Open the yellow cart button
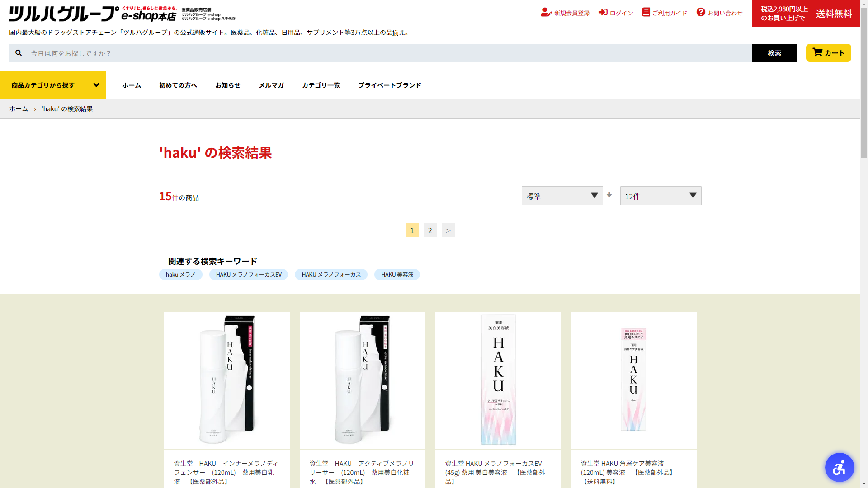Image resolution: width=868 pixels, height=488 pixels. [x=828, y=53]
